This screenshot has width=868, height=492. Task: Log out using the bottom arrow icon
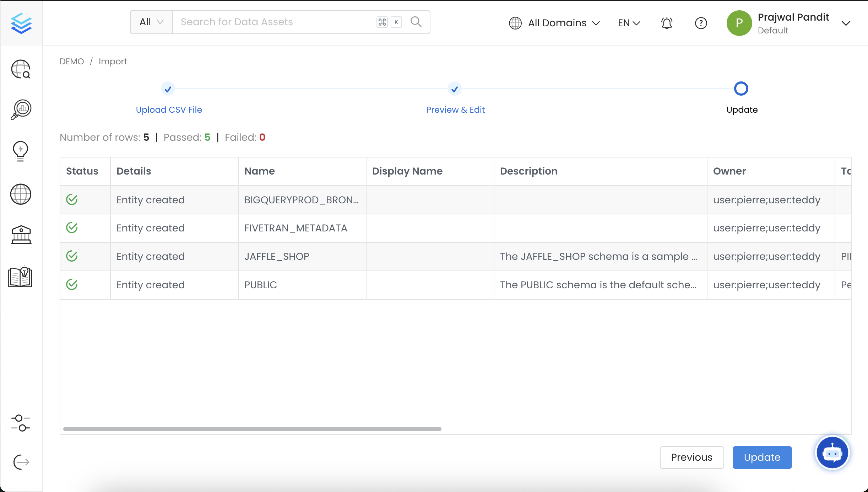click(x=20, y=462)
